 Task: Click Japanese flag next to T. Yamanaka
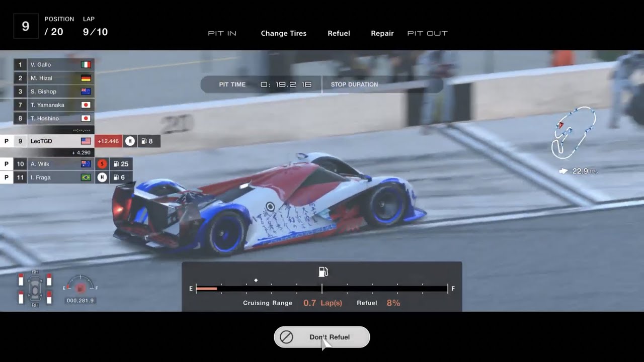coord(86,105)
